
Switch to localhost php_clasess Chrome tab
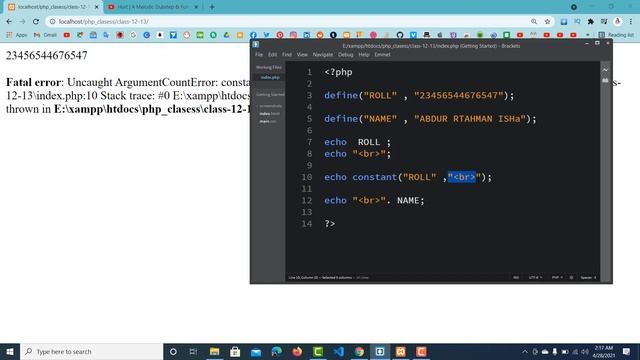[x=53, y=7]
